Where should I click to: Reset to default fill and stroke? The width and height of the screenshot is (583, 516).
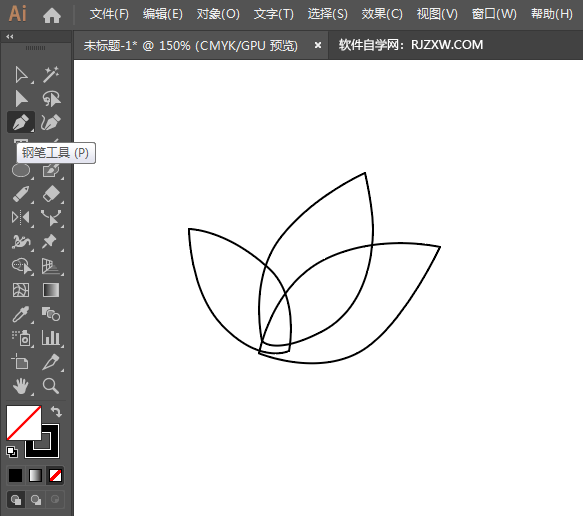[x=12, y=452]
